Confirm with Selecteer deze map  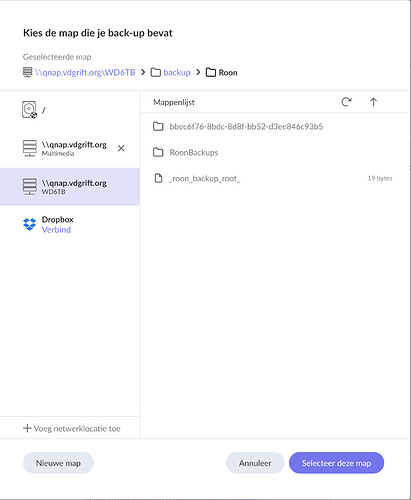336,463
